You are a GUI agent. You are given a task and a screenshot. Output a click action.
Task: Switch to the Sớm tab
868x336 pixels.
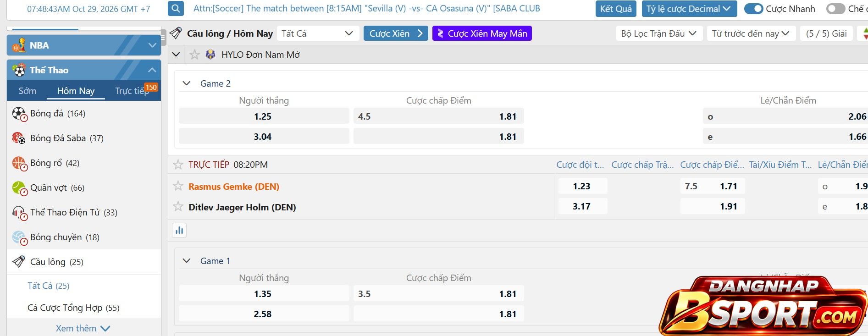click(x=28, y=91)
